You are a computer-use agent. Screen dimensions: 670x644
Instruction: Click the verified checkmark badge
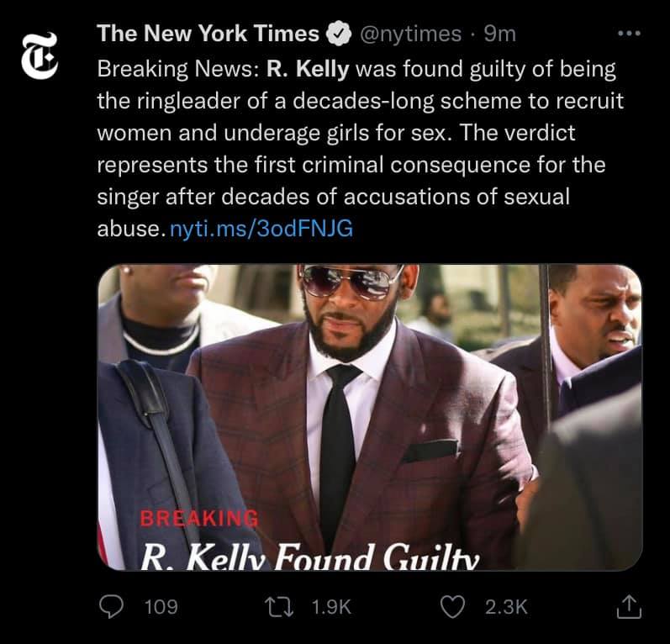[x=338, y=34]
